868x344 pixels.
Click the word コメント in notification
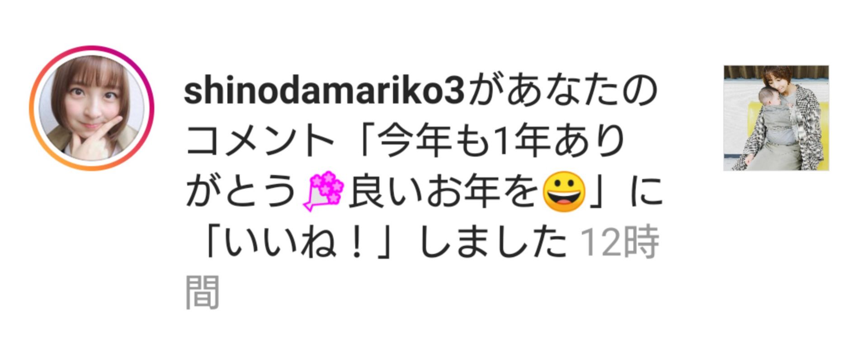260,141
